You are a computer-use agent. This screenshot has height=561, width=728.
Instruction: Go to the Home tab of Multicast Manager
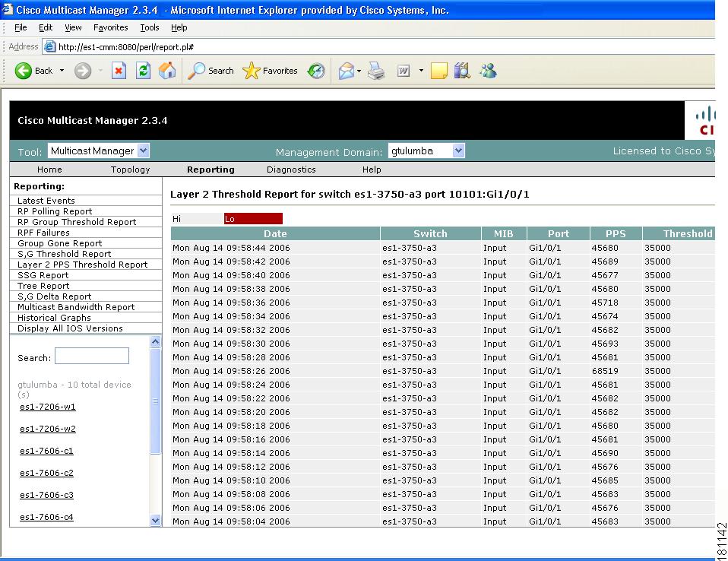click(x=49, y=170)
